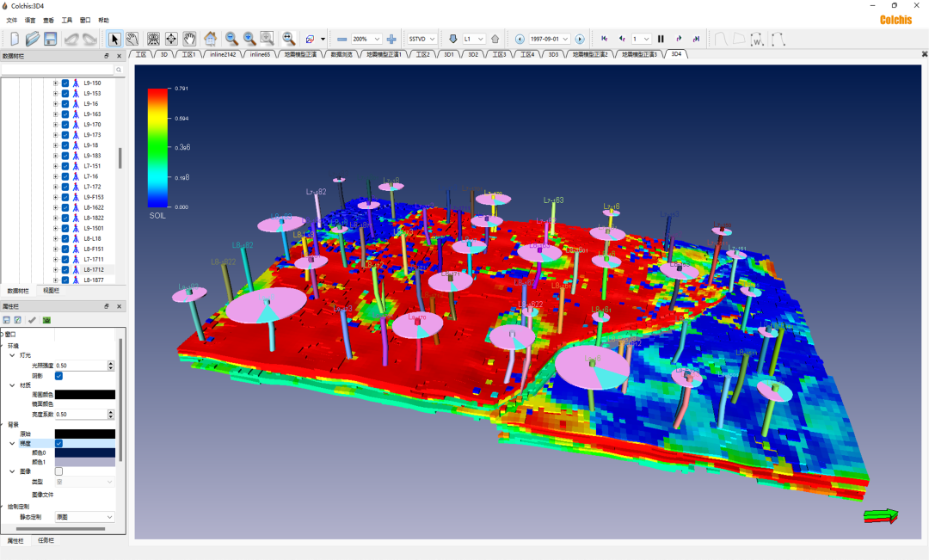Click the data tree search field
Viewport: 929px width, 560px height.
coord(58,70)
